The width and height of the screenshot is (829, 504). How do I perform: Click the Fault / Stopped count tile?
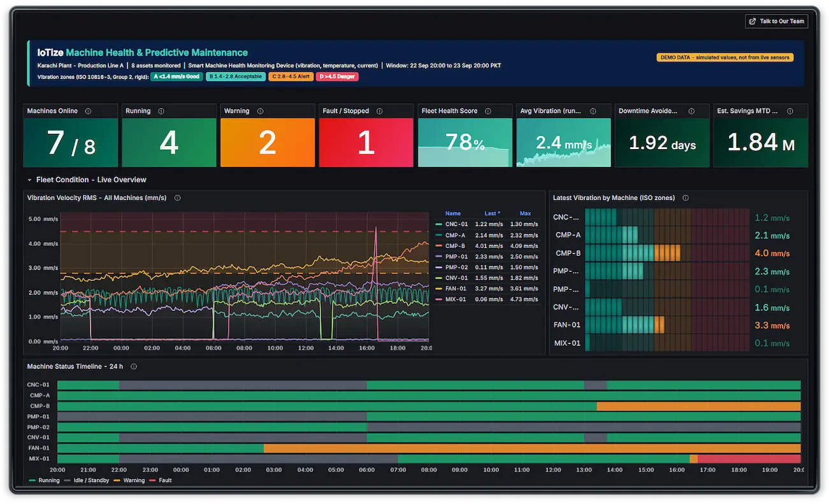coord(366,142)
